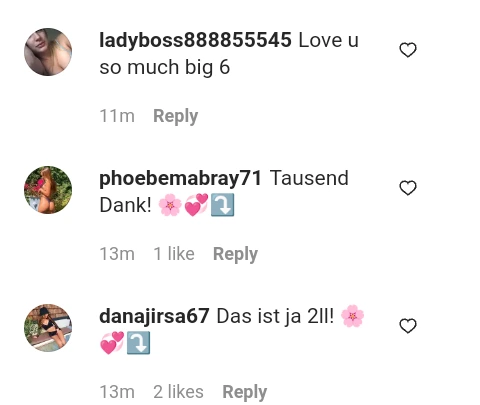Go to the danajirsa67 username link
Viewport: 480px width, 405px height.
[x=154, y=316]
